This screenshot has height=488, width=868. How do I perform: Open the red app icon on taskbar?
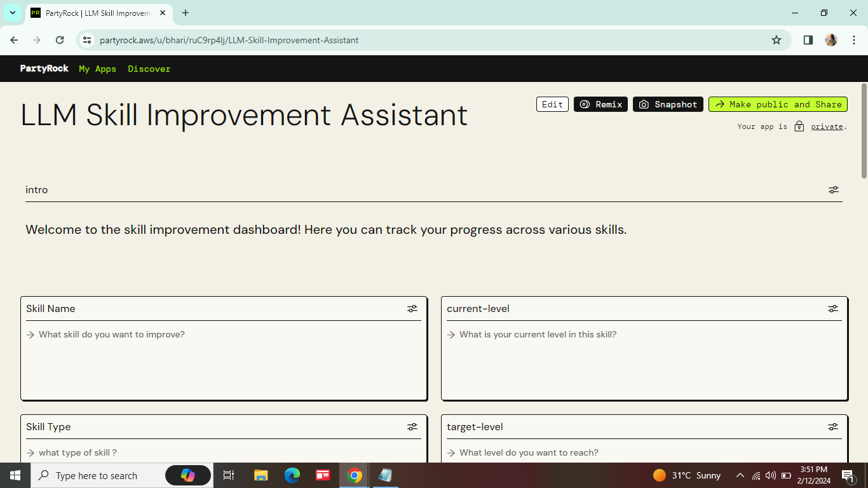323,475
